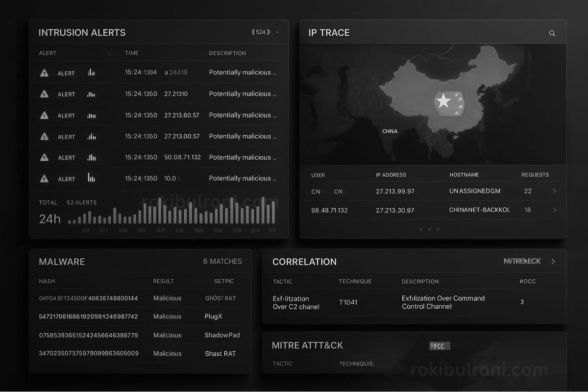Sort by REQUESTS column header
Viewport: 588px width, 392px height.
[x=535, y=175]
